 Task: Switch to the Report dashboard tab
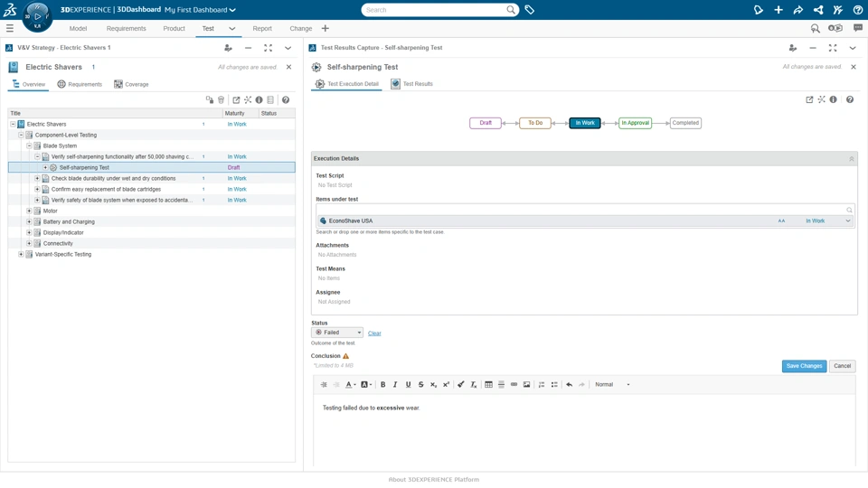click(x=262, y=28)
